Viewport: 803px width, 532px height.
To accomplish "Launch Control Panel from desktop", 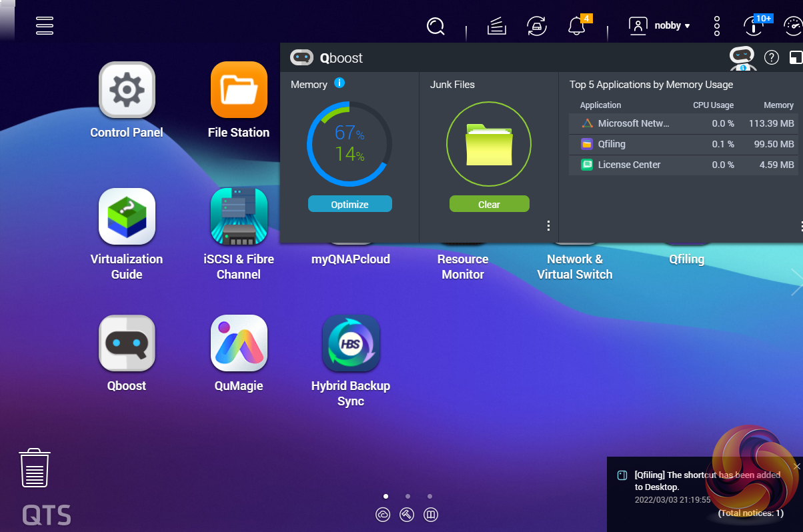I will pyautogui.click(x=127, y=89).
